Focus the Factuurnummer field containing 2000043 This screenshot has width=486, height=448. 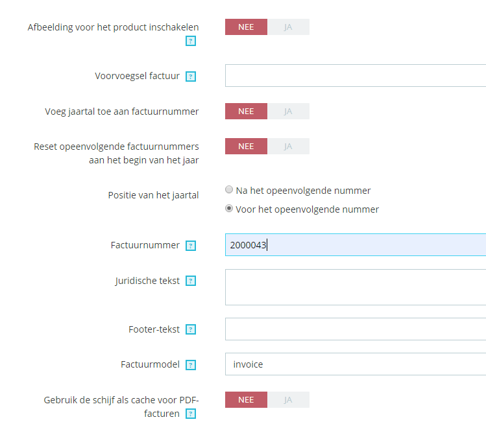coord(355,245)
